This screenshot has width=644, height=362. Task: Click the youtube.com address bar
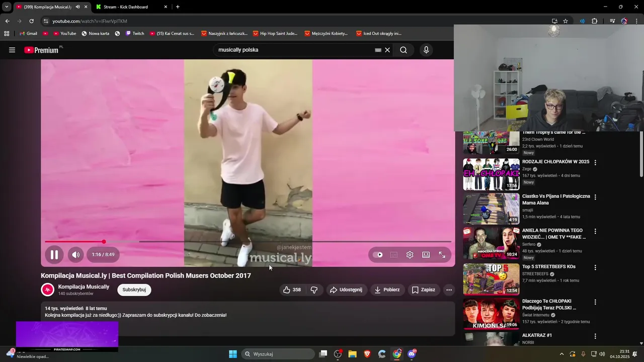tap(297, 21)
